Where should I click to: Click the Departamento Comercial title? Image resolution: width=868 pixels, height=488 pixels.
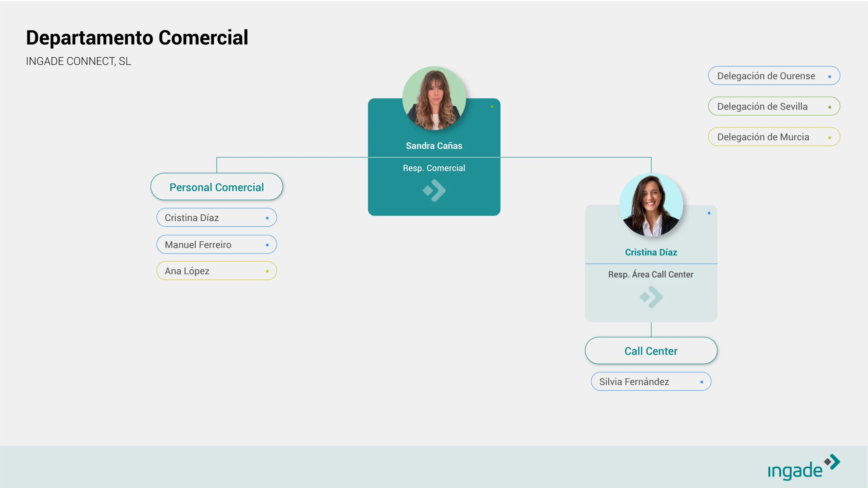(137, 37)
